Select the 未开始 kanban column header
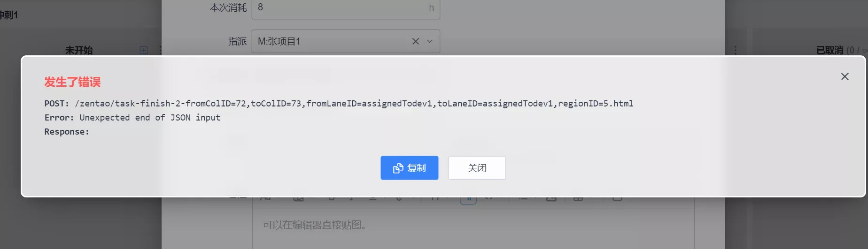Screen dimensions: 868x249 (x=79, y=50)
